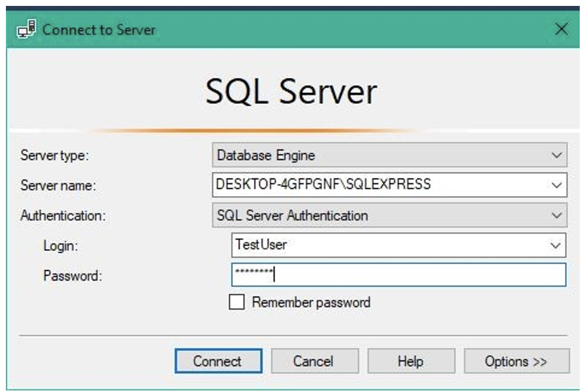Select the Database Engine combo box text
588x391 pixels.
pyautogui.click(x=266, y=155)
